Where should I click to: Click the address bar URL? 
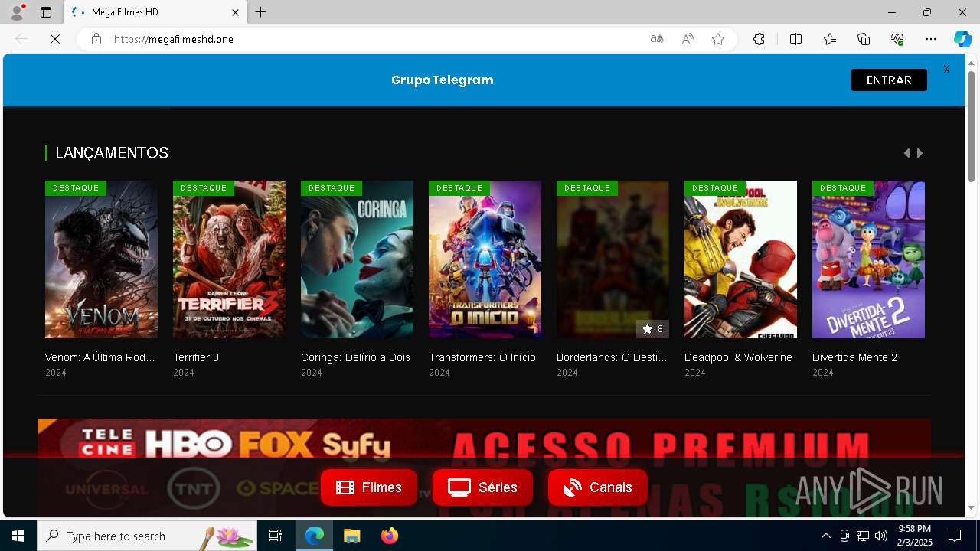click(x=174, y=39)
